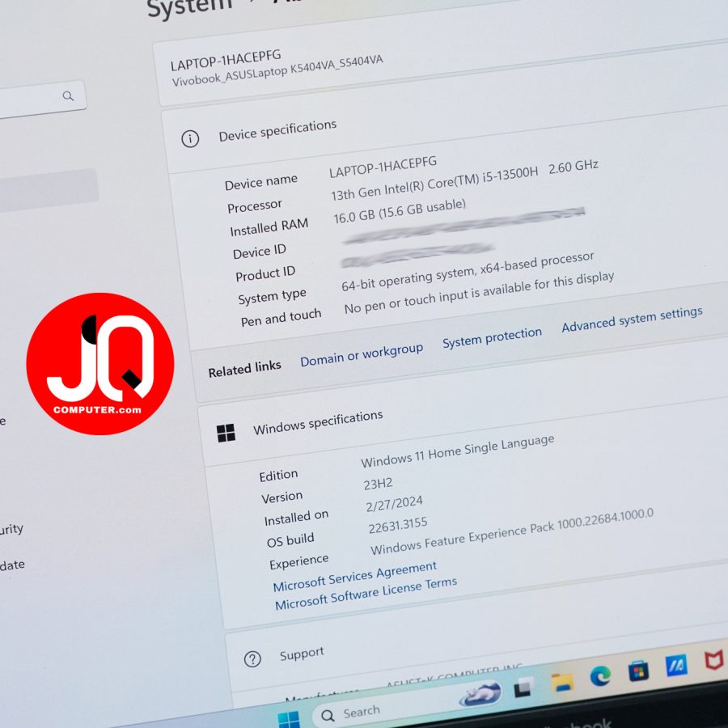The height and width of the screenshot is (728, 728).
Task: Select the '13th Gen Intel(R) Core(TM) i5-13500H' processor value
Action: [x=434, y=184]
